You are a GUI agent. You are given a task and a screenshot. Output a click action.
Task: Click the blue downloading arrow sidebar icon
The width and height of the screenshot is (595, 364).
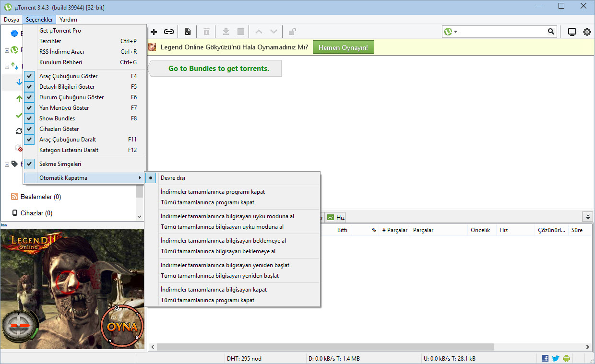click(19, 82)
